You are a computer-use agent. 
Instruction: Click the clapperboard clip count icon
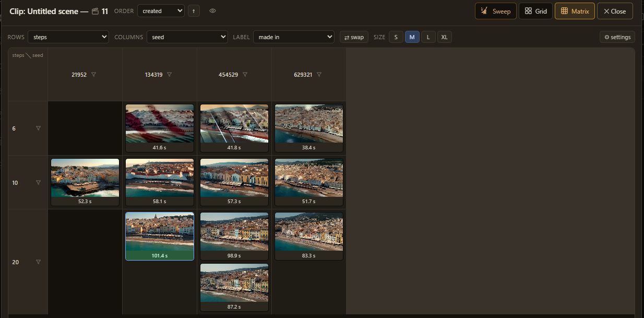tap(95, 11)
